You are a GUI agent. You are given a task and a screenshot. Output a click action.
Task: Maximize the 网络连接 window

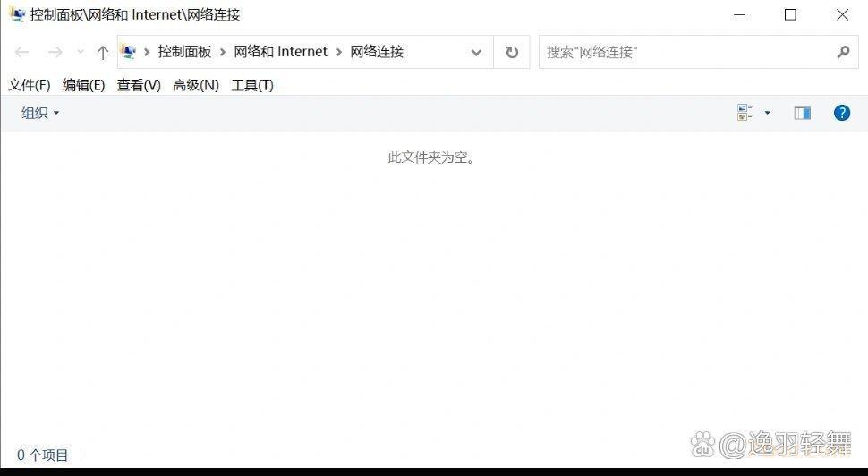click(x=790, y=15)
